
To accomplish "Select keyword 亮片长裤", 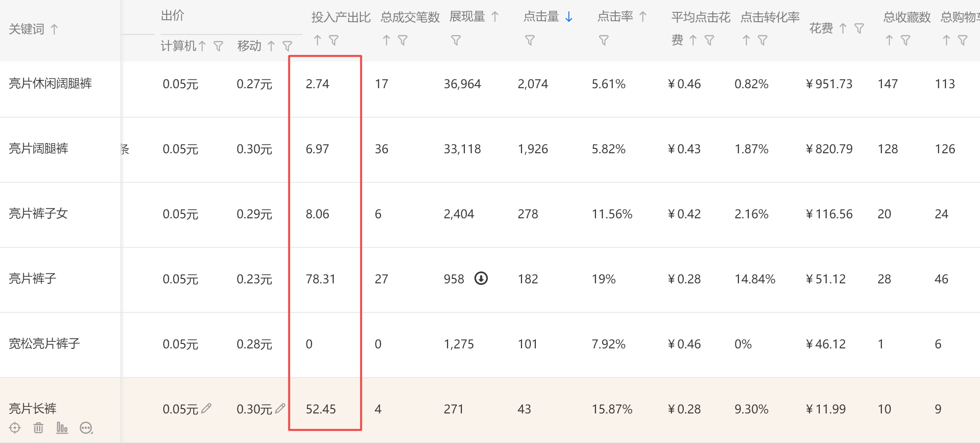I will pyautogui.click(x=33, y=409).
